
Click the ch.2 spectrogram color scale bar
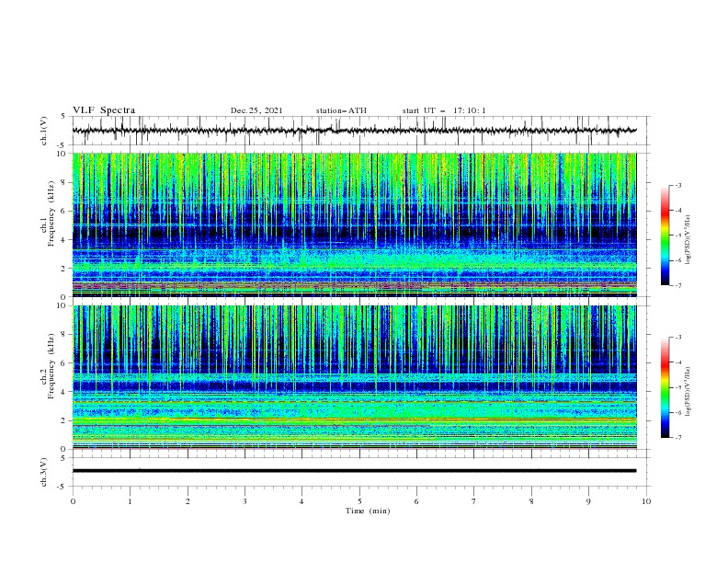[665, 387]
